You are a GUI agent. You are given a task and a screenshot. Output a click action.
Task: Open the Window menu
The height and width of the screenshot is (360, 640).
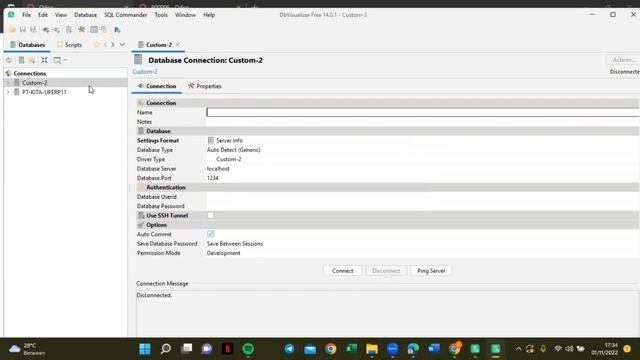tap(185, 15)
